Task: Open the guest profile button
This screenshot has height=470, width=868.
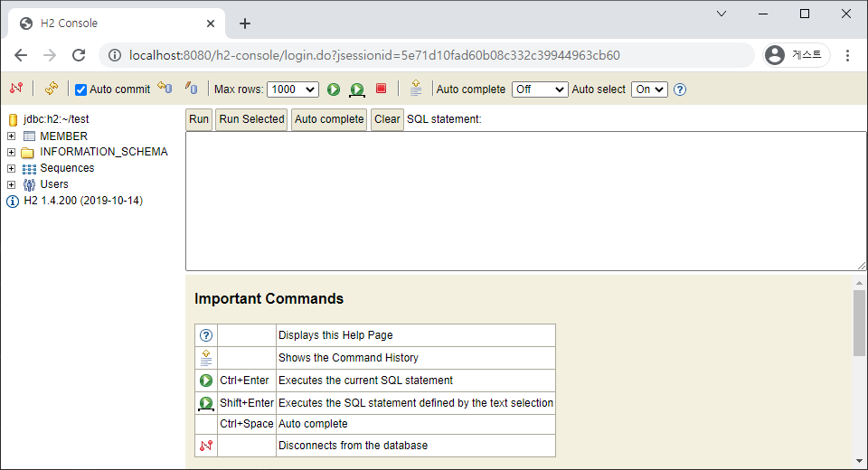Action: 796,55
